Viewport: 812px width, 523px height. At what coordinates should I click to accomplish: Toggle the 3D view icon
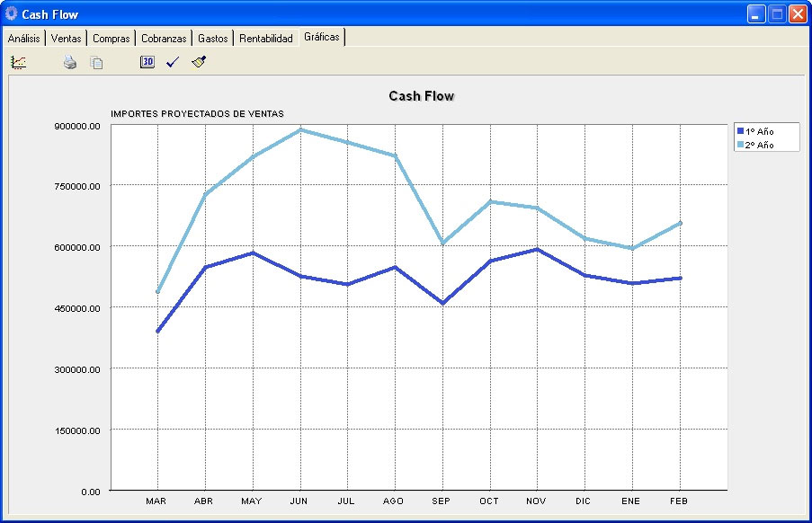(147, 62)
